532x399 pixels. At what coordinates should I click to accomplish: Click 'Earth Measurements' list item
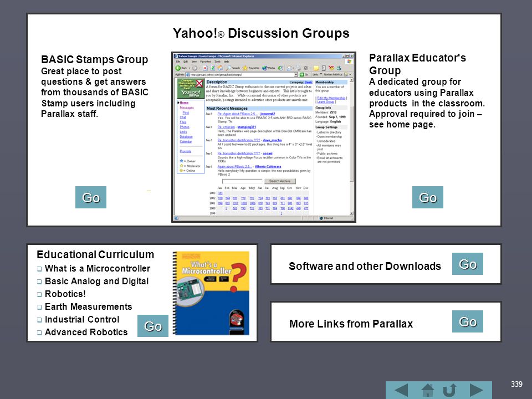(88, 306)
